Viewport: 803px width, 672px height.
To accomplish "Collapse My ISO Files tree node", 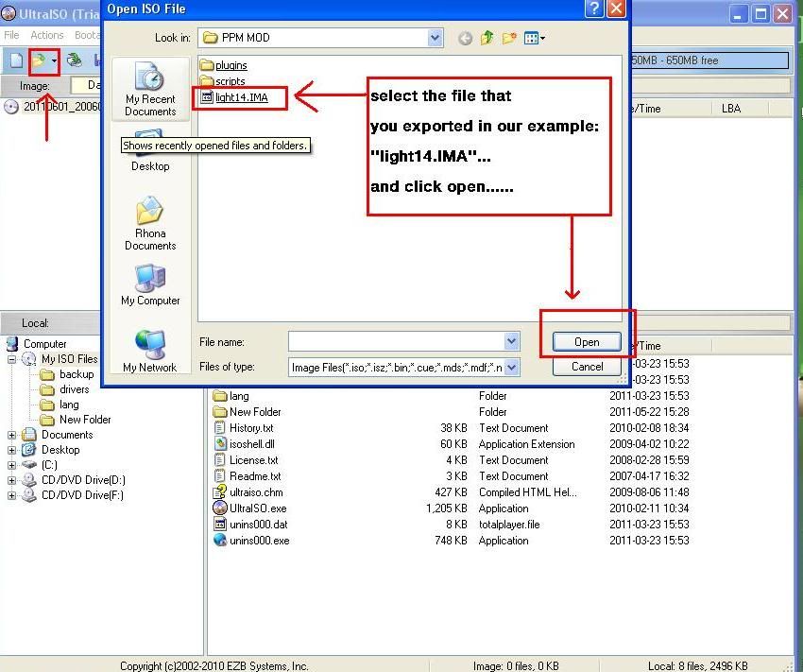I will (11, 359).
